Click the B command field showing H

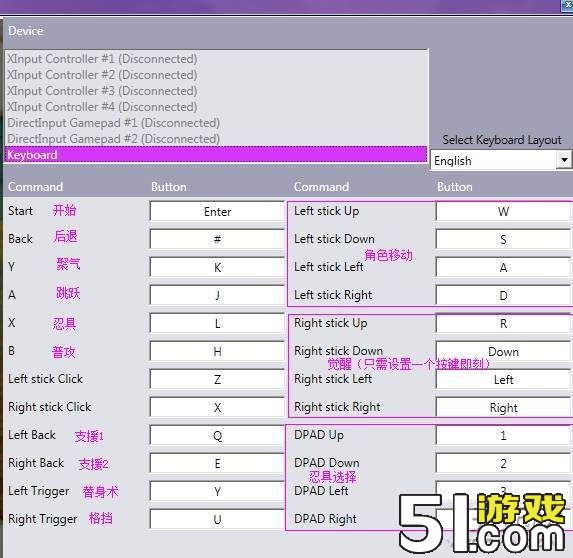pos(217,352)
